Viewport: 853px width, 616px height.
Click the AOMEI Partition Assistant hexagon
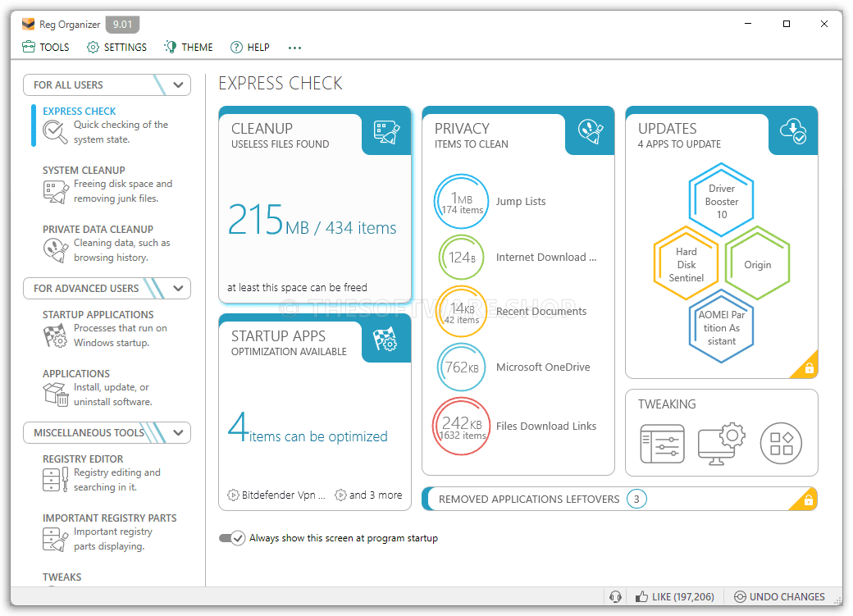click(x=721, y=327)
